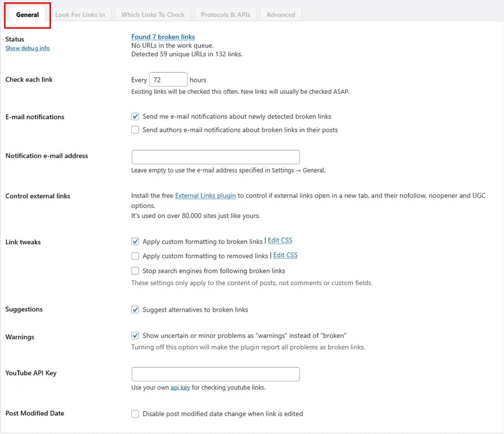This screenshot has width=504, height=434.
Task: Enable custom formatting for removed links
Action: pyautogui.click(x=135, y=256)
